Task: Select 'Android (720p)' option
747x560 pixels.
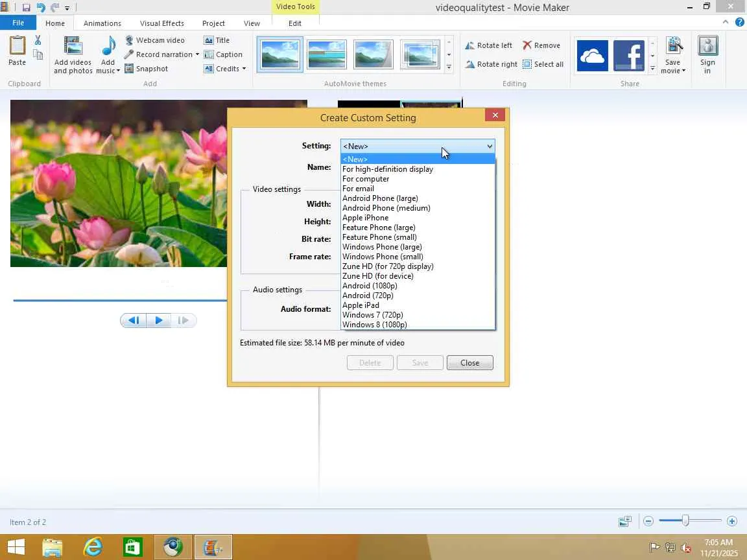Action: click(418, 296)
